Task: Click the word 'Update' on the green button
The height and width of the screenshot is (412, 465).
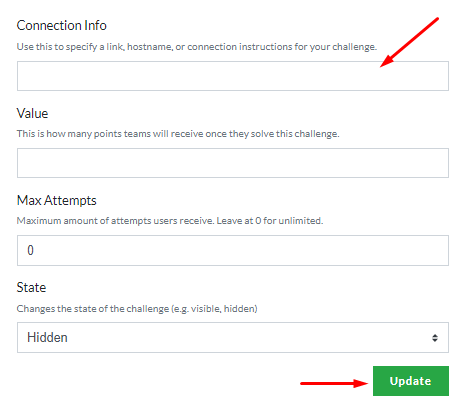Action: point(410,381)
